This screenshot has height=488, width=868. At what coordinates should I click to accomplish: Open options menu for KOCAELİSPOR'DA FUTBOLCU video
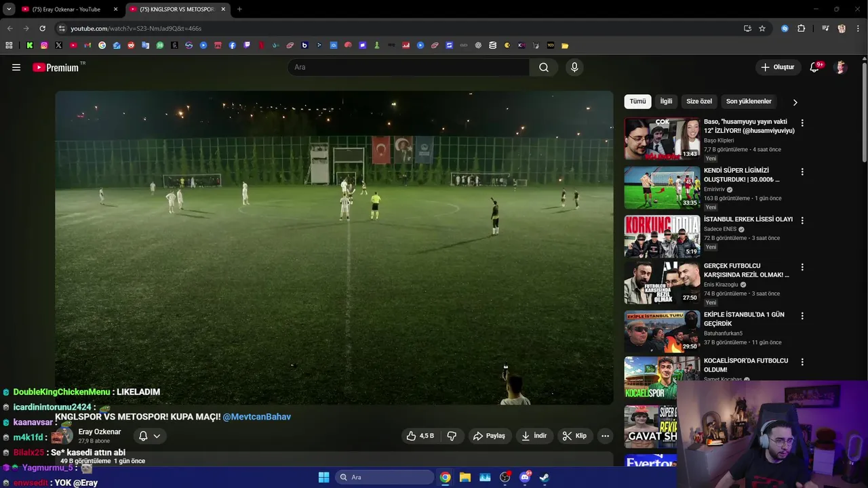802,362
